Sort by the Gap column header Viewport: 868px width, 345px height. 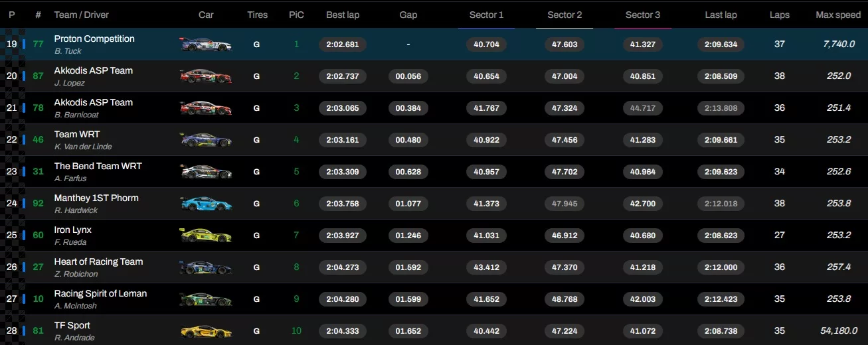point(408,15)
